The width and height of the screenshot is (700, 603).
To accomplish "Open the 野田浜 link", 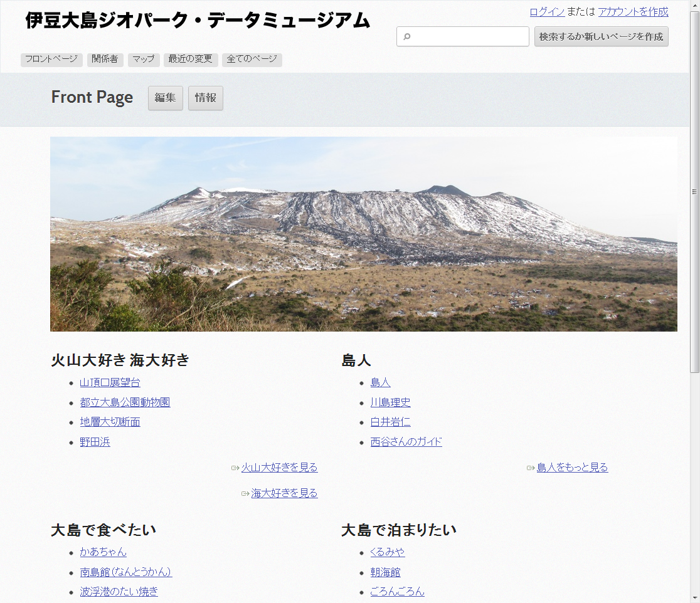I will click(95, 442).
